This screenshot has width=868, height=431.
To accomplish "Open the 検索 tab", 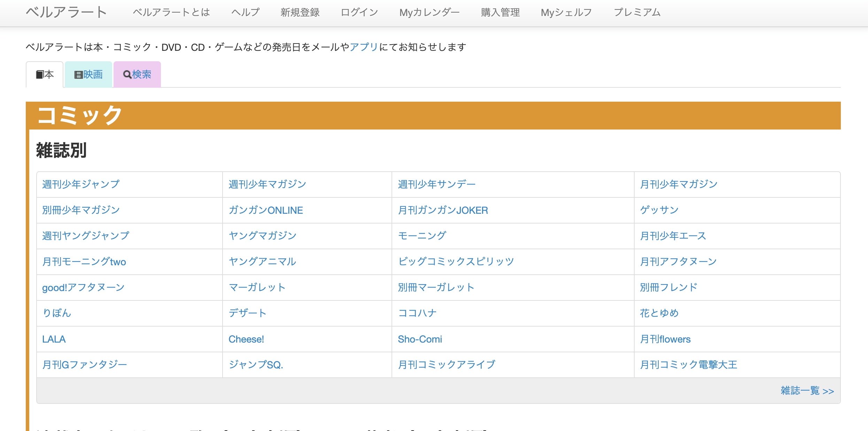I will pyautogui.click(x=137, y=75).
